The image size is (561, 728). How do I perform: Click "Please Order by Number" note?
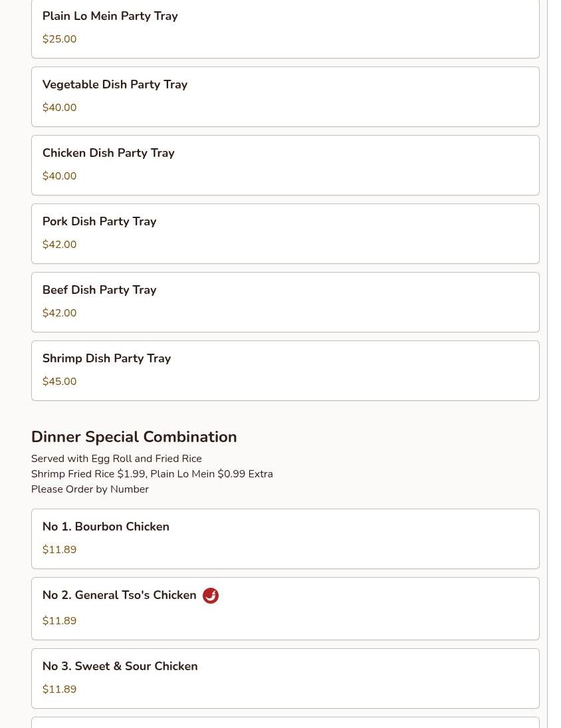[x=90, y=489]
